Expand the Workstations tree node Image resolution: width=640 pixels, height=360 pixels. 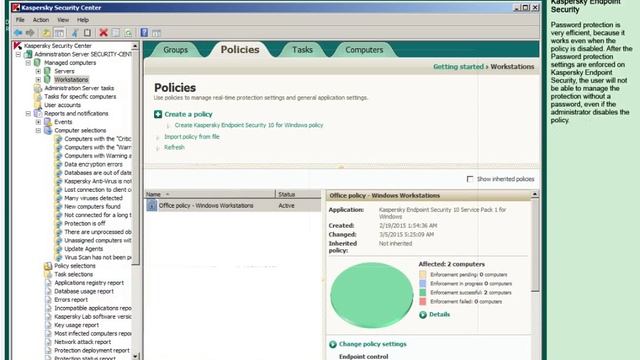point(38,80)
